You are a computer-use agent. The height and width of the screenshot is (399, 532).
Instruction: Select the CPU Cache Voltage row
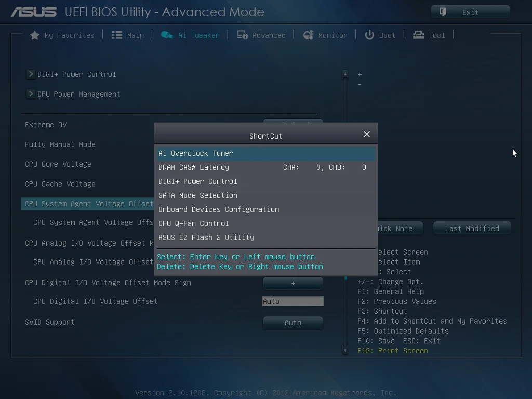coord(60,184)
